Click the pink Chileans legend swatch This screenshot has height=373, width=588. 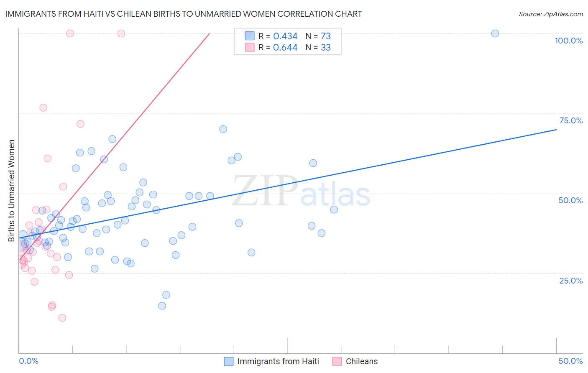[x=337, y=361]
